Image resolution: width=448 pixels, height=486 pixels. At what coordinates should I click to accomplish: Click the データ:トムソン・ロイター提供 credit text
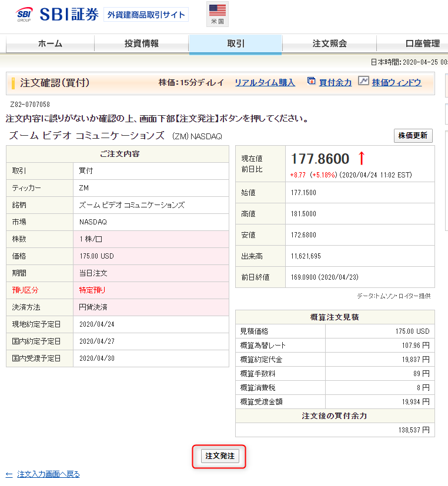click(394, 296)
